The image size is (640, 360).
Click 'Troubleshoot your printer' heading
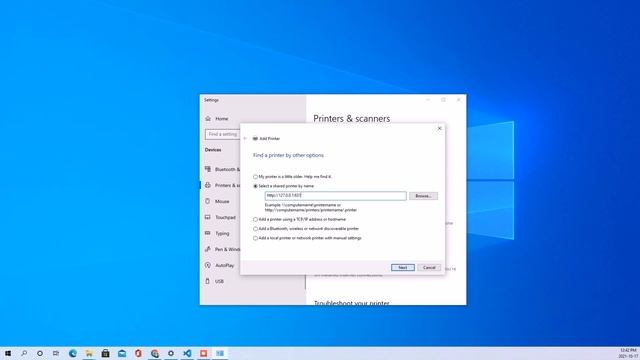click(351, 303)
